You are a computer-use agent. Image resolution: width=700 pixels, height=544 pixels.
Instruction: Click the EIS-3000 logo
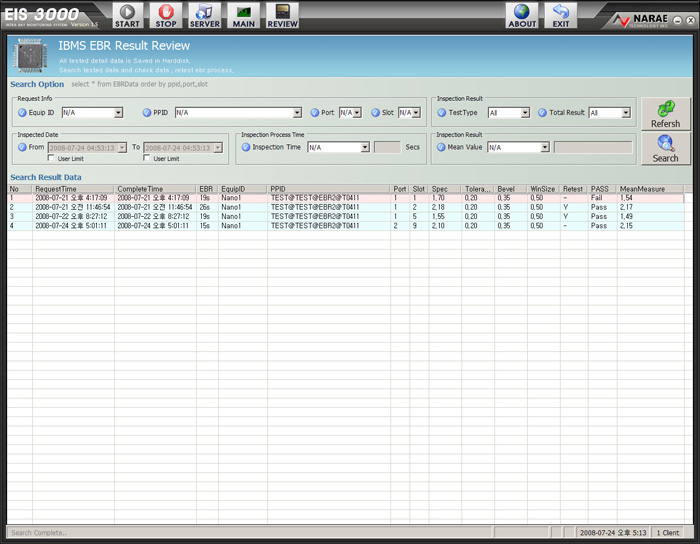(x=42, y=15)
